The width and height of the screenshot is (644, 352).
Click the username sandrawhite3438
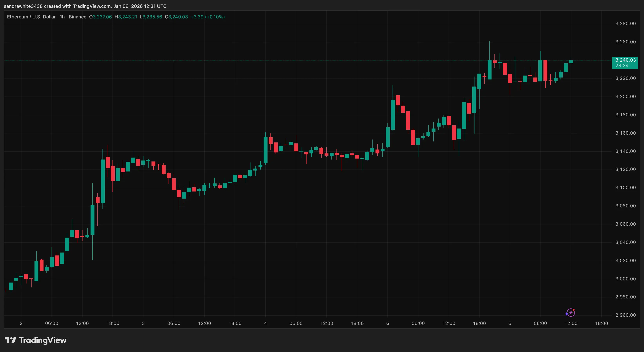coord(23,6)
